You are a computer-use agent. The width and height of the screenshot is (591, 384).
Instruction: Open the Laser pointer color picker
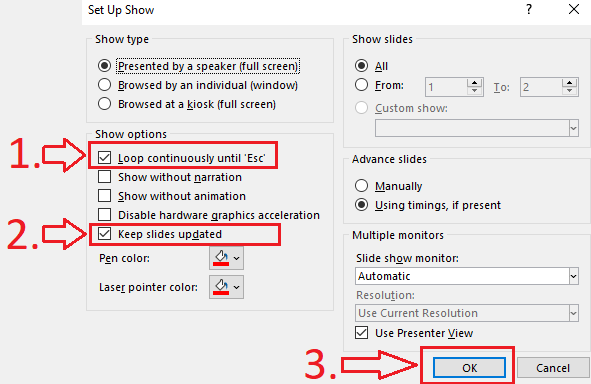227,287
